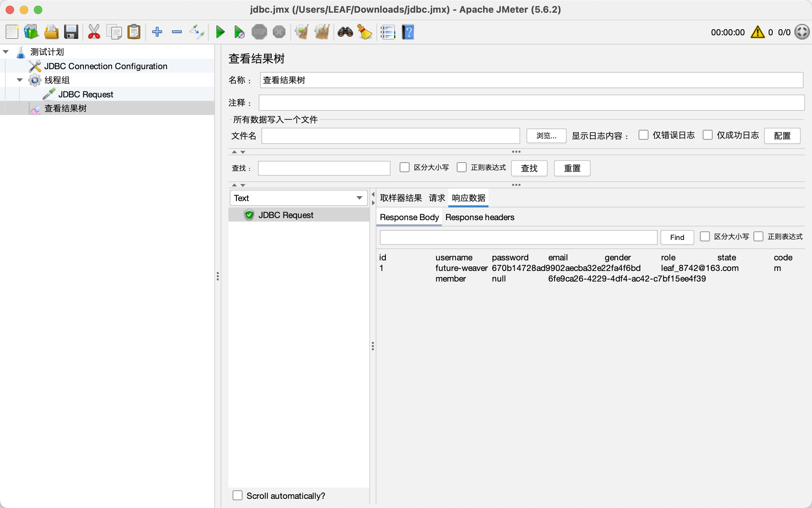Click the 注释 comment input field
Screen dimensions: 812x508
tap(531, 103)
